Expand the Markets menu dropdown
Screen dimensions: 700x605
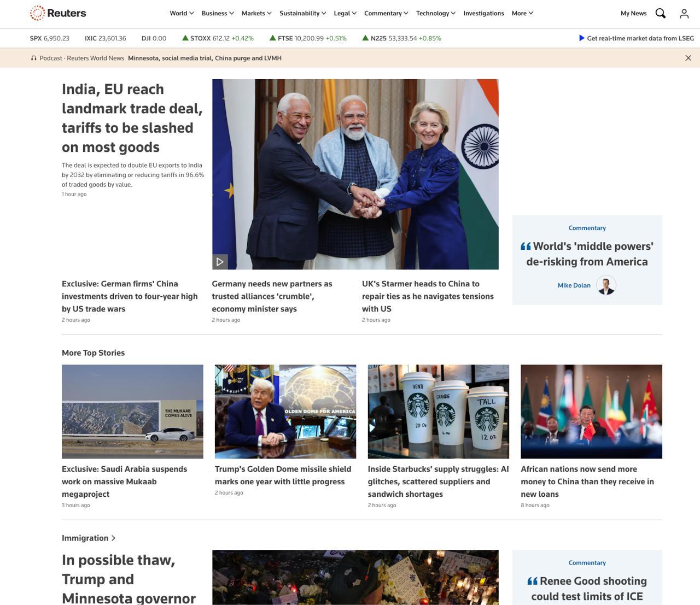click(256, 13)
